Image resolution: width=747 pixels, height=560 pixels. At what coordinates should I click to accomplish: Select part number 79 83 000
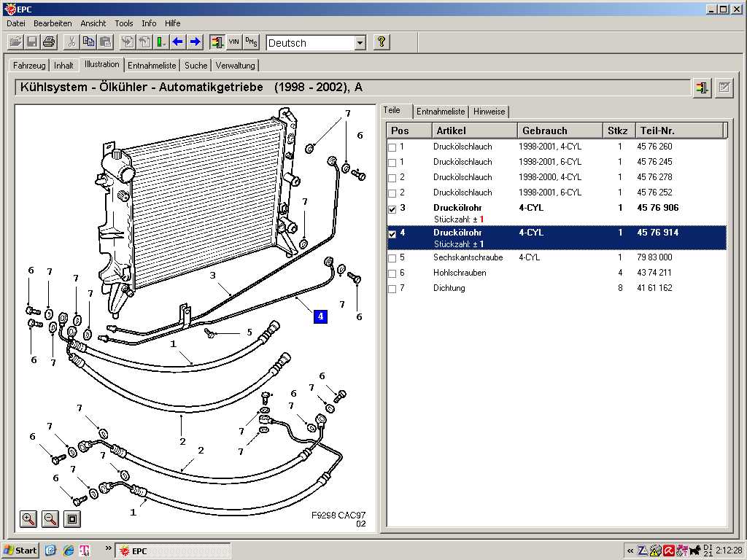[x=654, y=257]
